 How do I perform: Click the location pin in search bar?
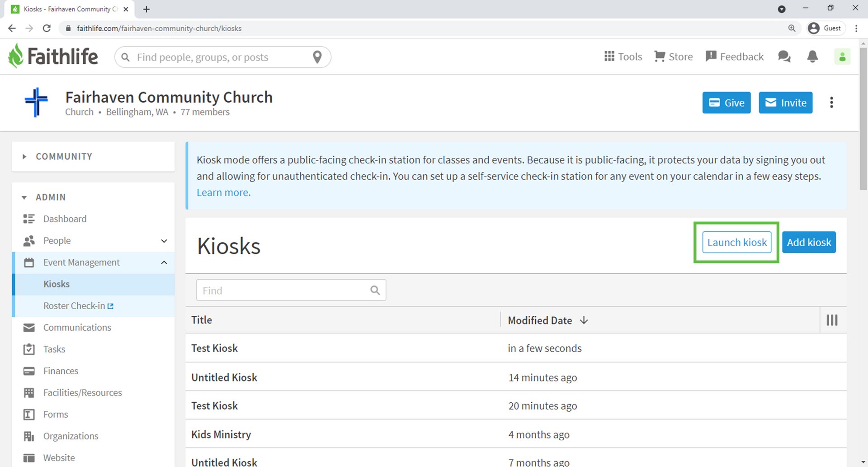(x=317, y=57)
